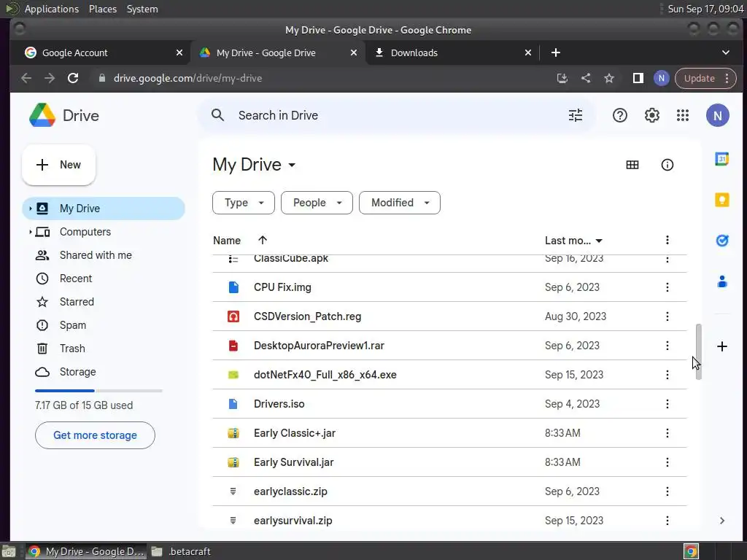Screen dimensions: 747x560
Task: Click the Search in Drive field
Action: 394,115
